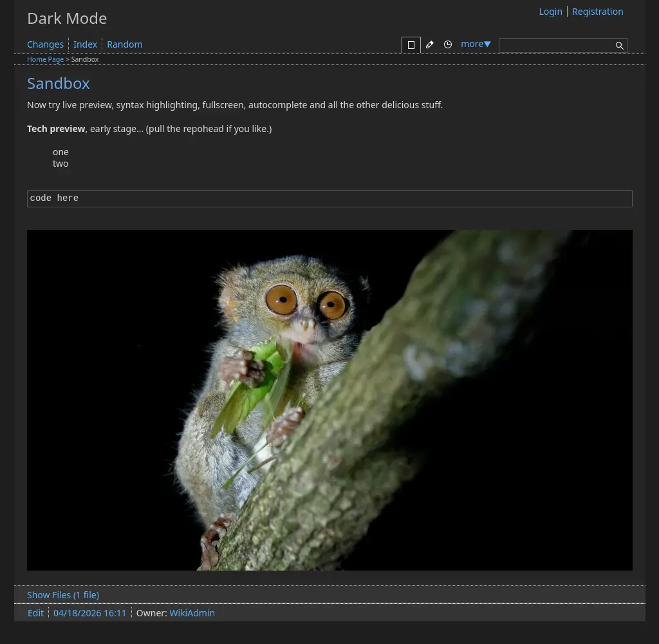Open a Random page

click(x=124, y=44)
